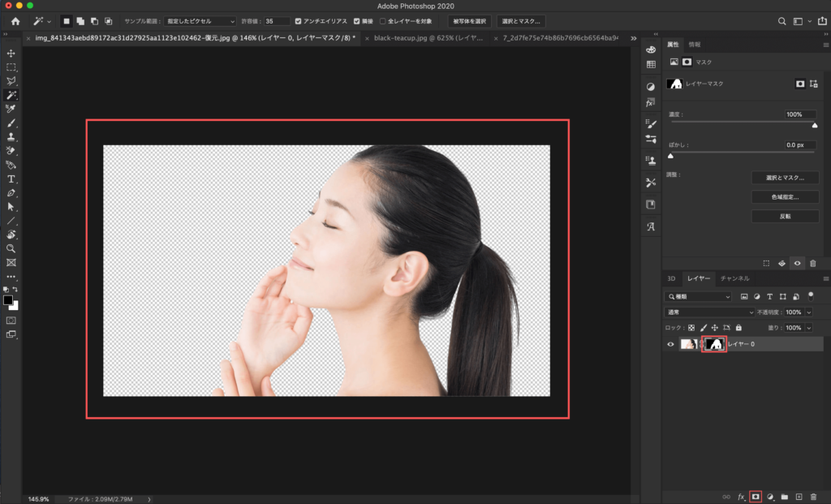Select the Pen tool
The width and height of the screenshot is (831, 504).
click(x=11, y=193)
